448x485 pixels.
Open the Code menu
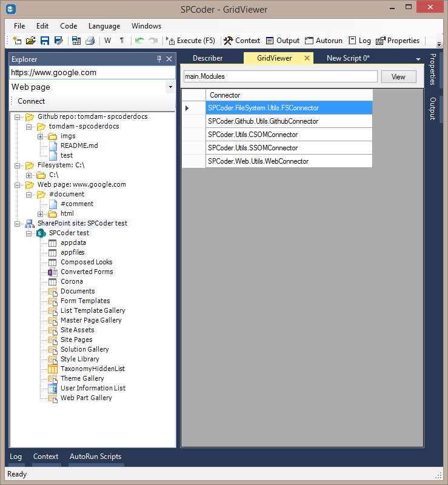click(x=69, y=26)
